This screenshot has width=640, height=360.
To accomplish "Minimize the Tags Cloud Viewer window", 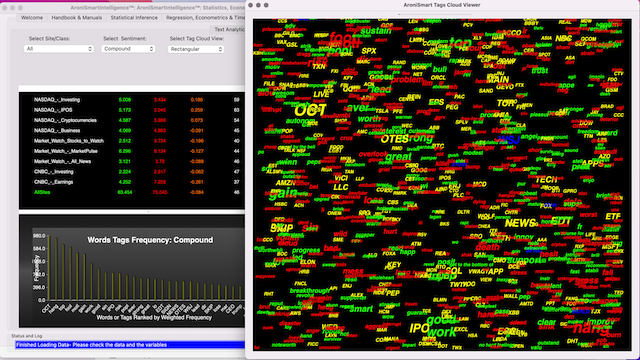I will pos(258,5).
